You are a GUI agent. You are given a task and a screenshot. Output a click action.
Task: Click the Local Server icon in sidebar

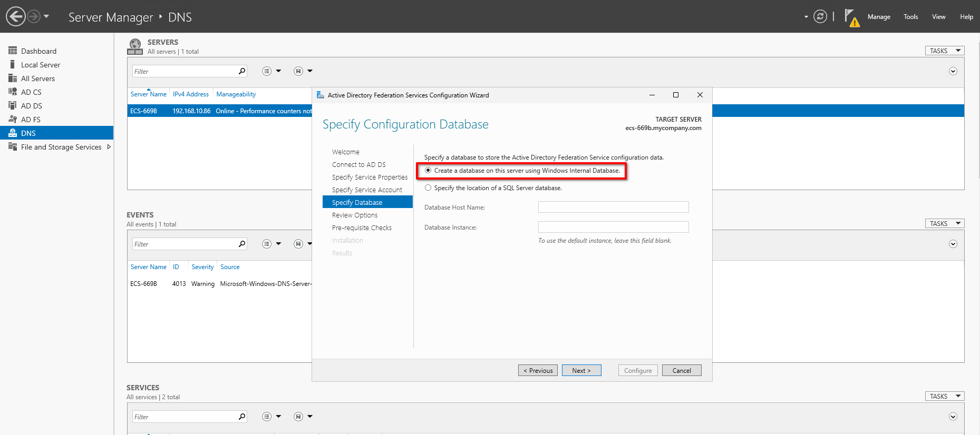pos(13,64)
